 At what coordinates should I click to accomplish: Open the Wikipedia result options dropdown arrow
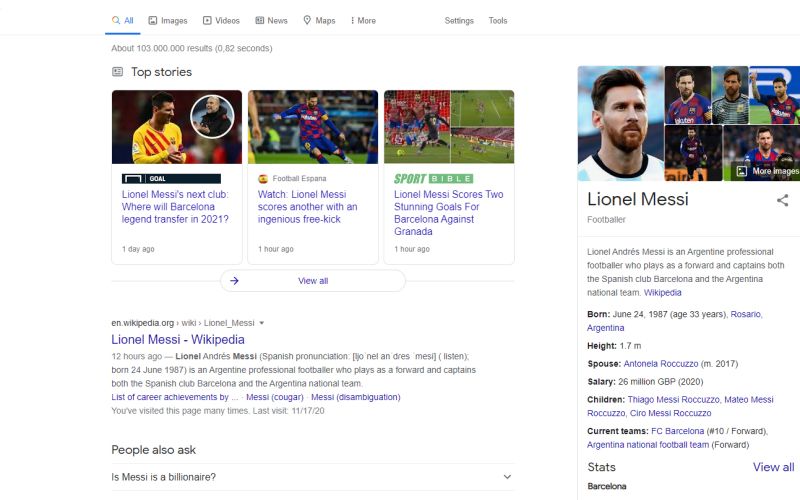coord(262,323)
